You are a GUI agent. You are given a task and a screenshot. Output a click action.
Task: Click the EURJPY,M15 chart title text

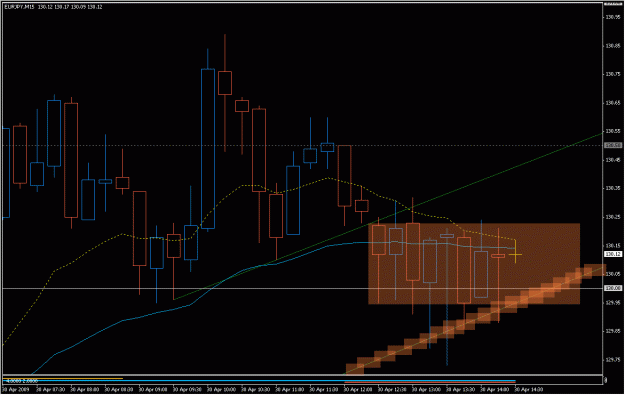pos(20,7)
